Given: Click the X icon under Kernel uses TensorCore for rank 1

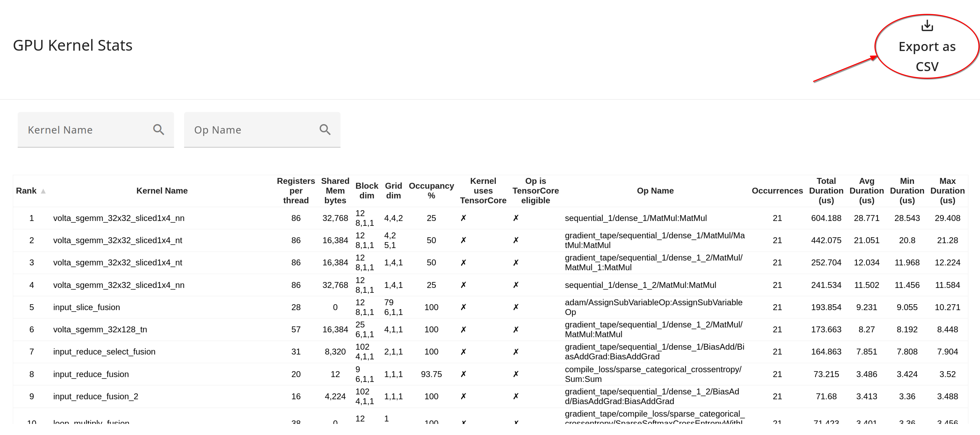Looking at the screenshot, I should click(x=464, y=218).
